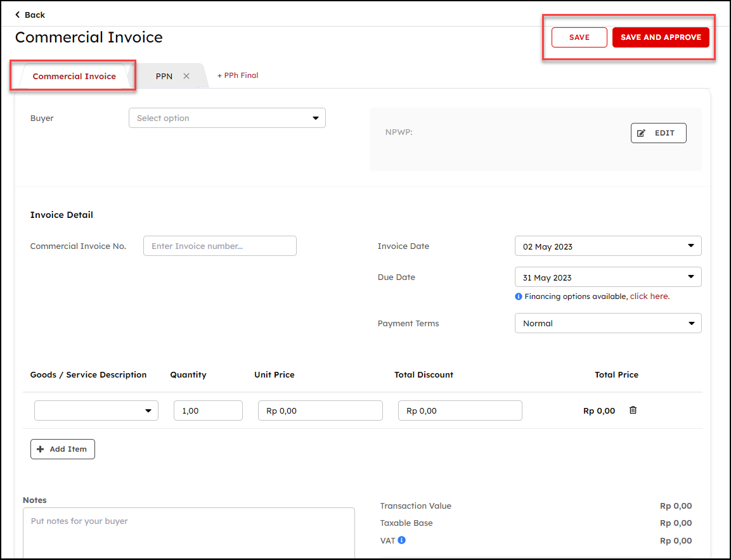Click info icon beside Financing options text

tap(519, 296)
